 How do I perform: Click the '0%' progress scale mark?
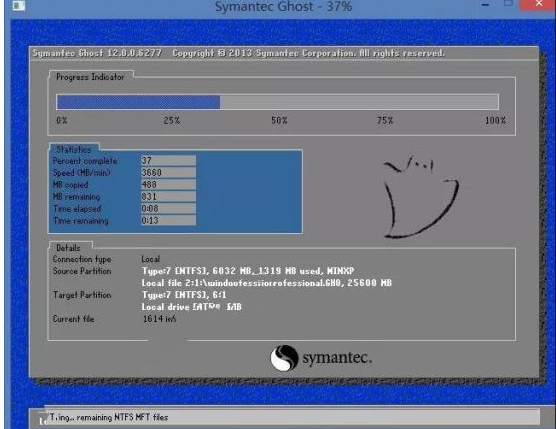pyautogui.click(x=62, y=121)
